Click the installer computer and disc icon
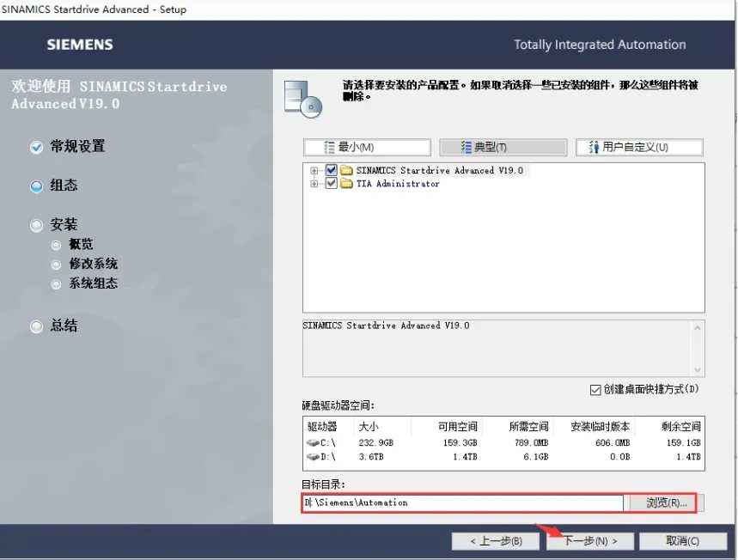The width and height of the screenshot is (738, 560). 303,100
